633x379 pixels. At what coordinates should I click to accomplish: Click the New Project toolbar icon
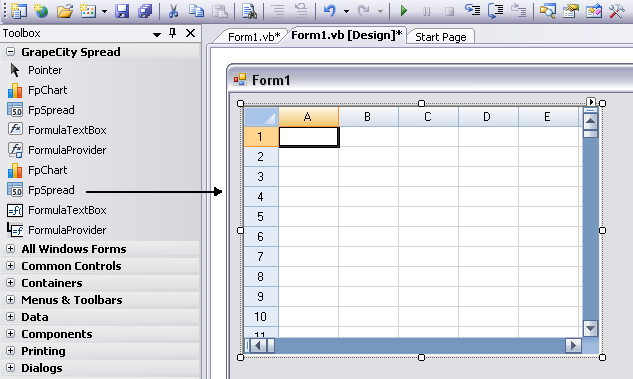[19, 11]
